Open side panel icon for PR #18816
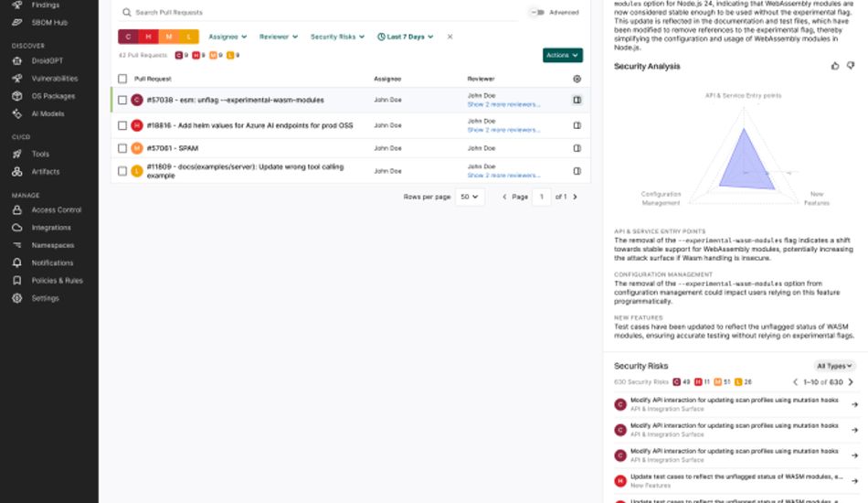Viewport: 868px width, 503px height. pyautogui.click(x=577, y=126)
